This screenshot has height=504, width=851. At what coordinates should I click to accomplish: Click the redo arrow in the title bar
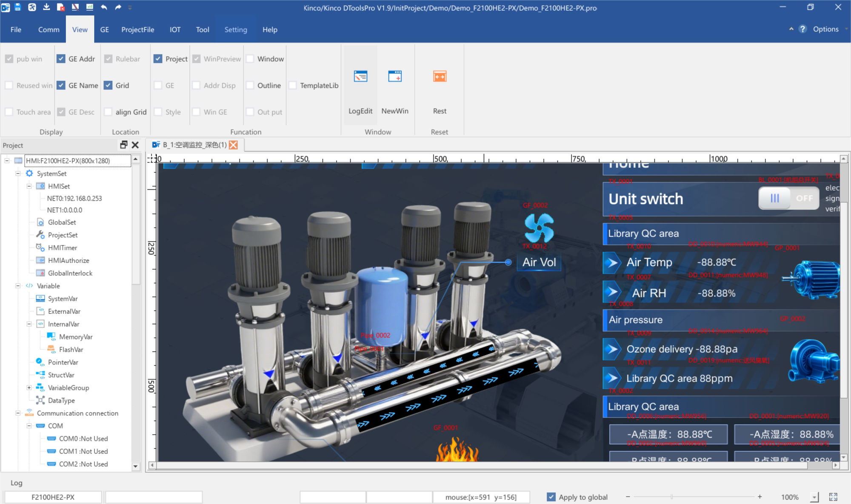click(117, 7)
